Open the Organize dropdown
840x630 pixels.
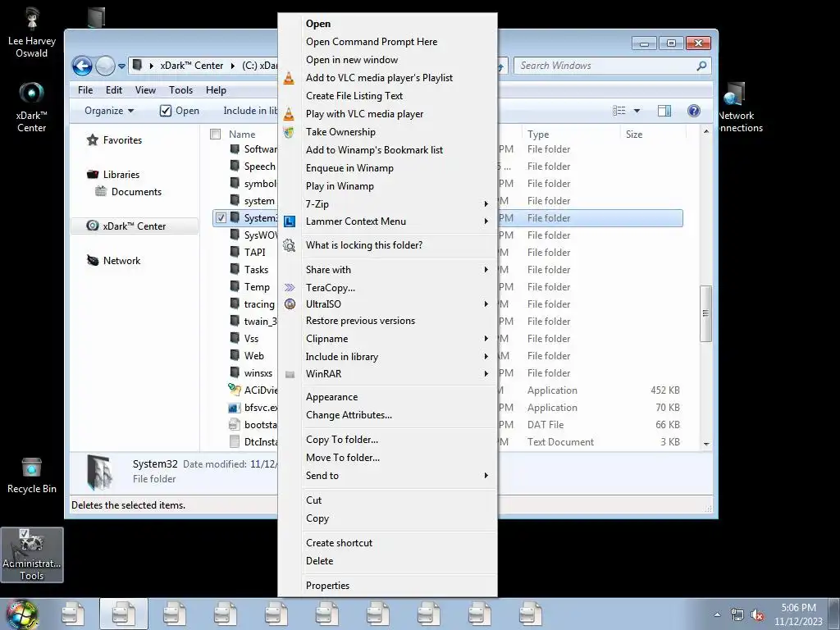point(109,111)
